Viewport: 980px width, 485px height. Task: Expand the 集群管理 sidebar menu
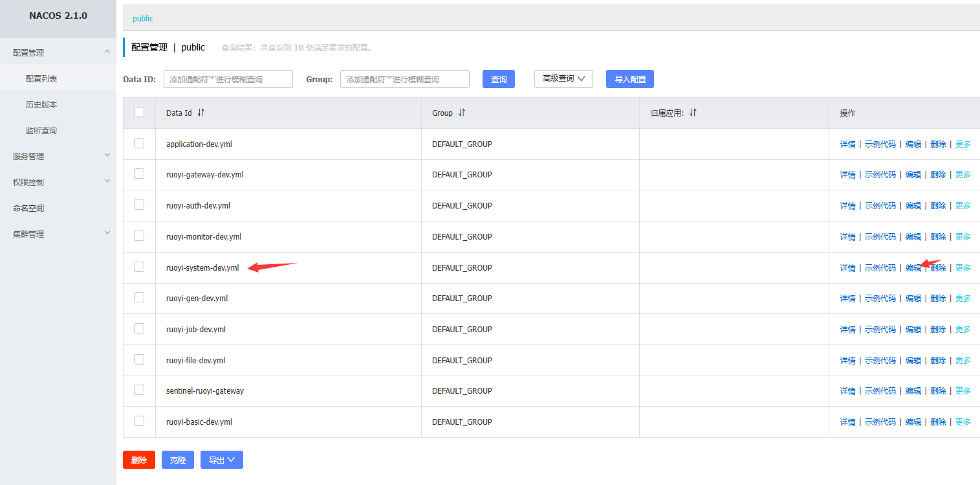pyautogui.click(x=58, y=234)
